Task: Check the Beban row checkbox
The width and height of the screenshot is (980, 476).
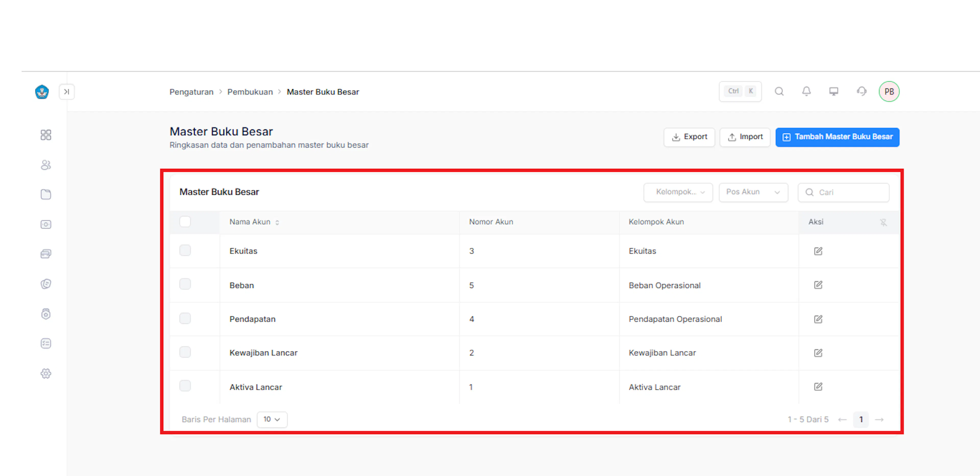Action: [185, 284]
